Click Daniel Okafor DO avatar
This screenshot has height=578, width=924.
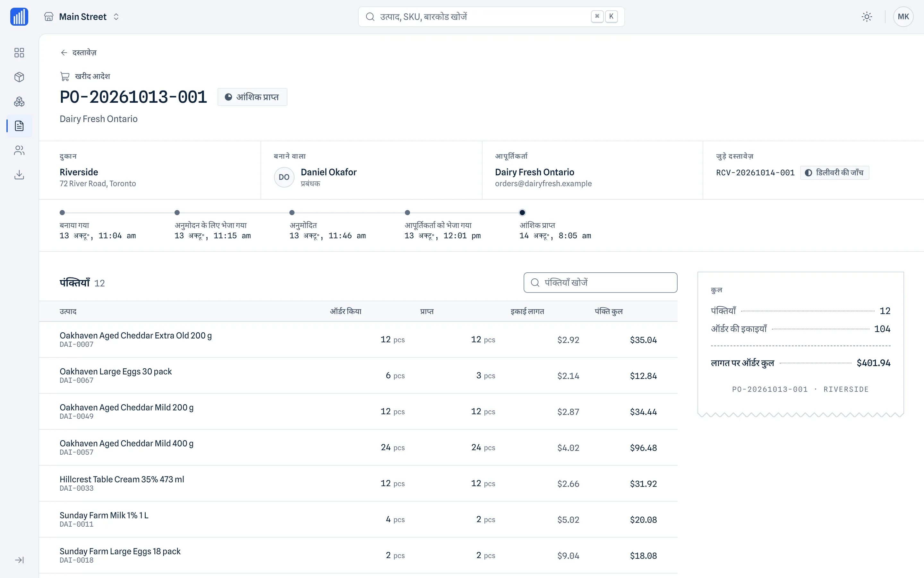point(284,177)
